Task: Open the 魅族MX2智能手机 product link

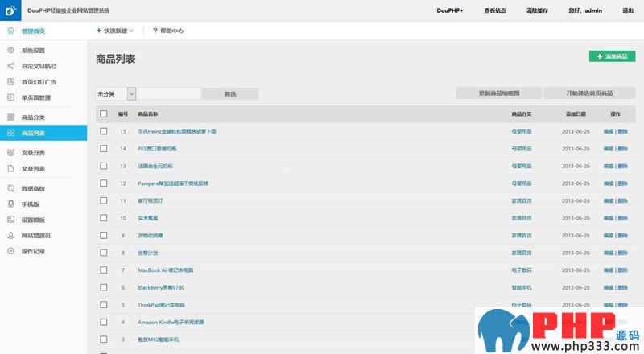Action: coord(159,340)
